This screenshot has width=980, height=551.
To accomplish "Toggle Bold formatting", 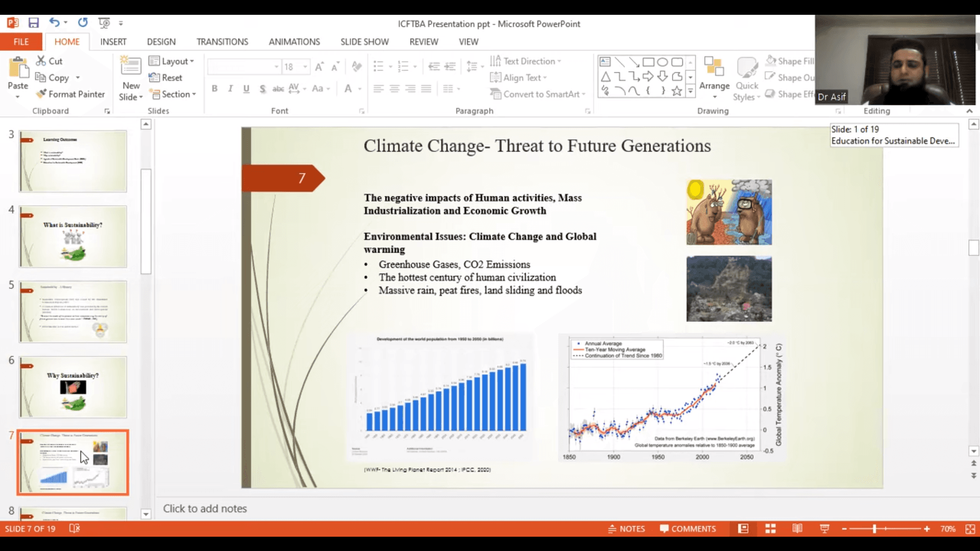I will point(214,89).
